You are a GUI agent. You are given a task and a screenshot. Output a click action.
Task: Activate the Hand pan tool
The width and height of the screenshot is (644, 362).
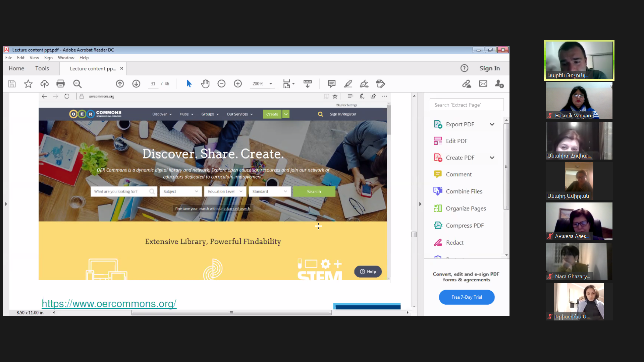click(205, 84)
